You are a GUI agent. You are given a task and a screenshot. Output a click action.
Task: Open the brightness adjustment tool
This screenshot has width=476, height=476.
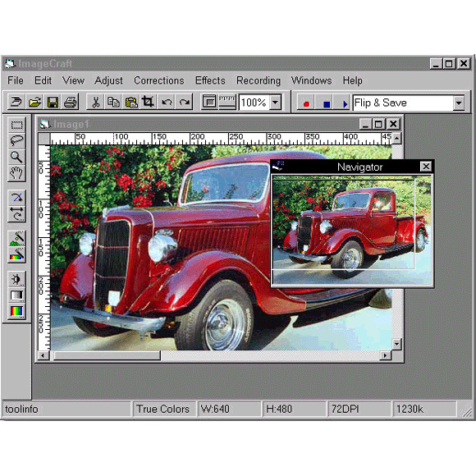coord(16,279)
